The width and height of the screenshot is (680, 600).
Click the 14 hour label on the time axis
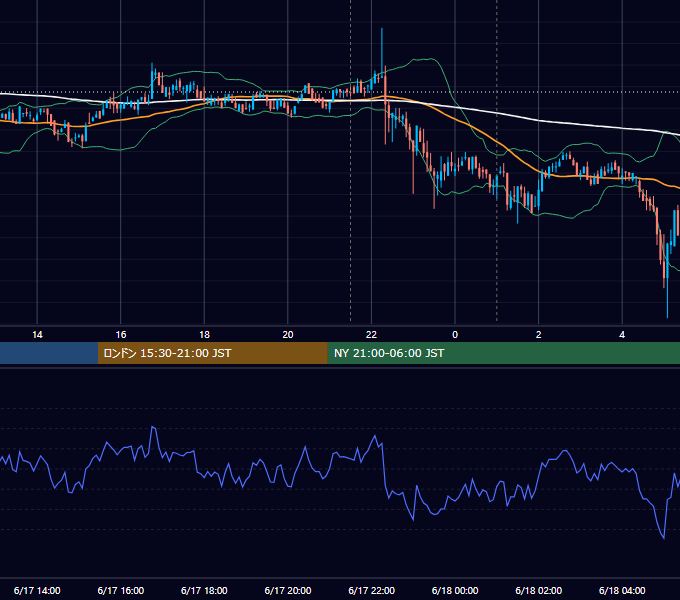tap(37, 335)
